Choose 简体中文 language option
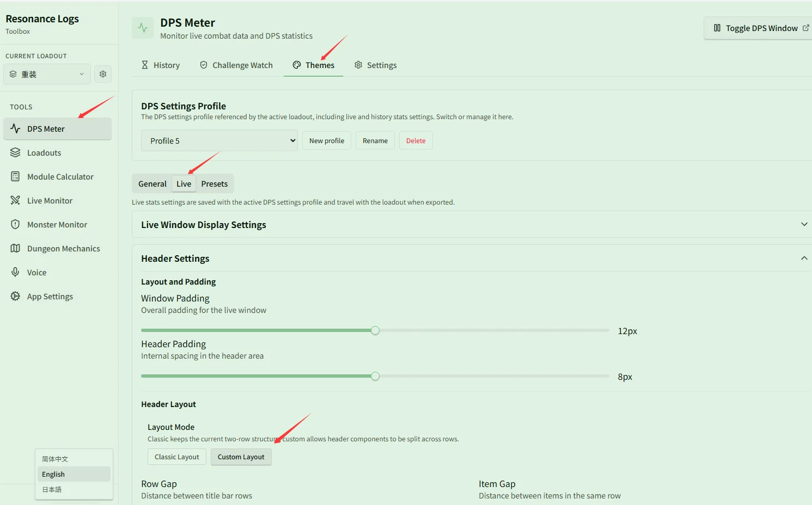 74,459
